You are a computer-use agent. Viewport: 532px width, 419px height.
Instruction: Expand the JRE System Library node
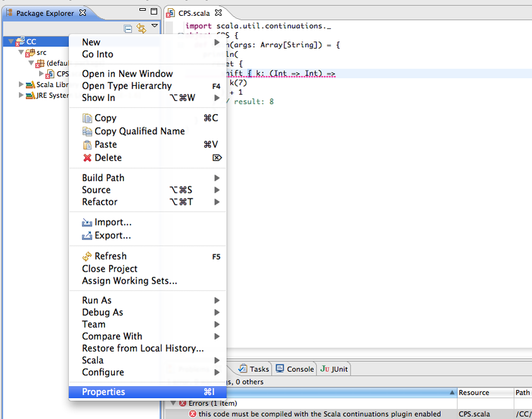(21, 95)
